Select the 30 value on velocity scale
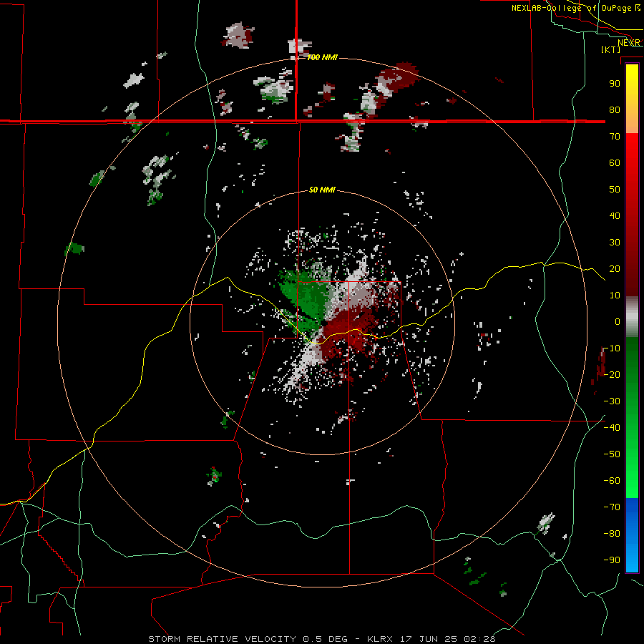This screenshot has width=644, height=644. click(x=615, y=243)
